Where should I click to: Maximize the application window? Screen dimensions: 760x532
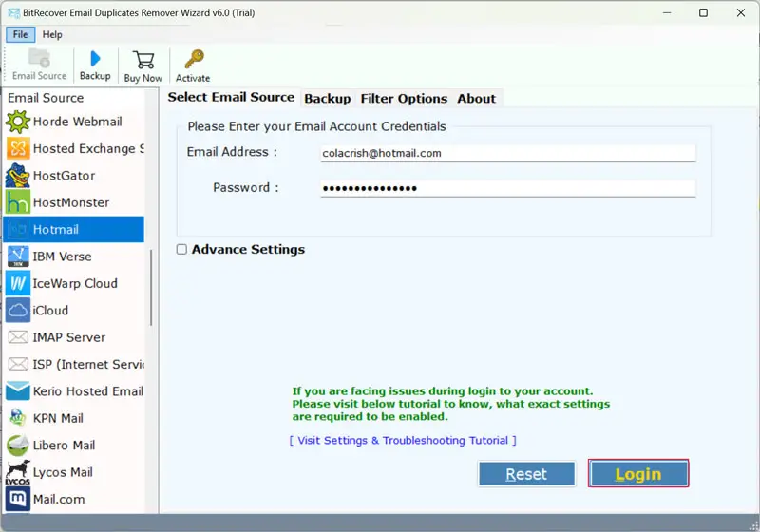point(703,13)
